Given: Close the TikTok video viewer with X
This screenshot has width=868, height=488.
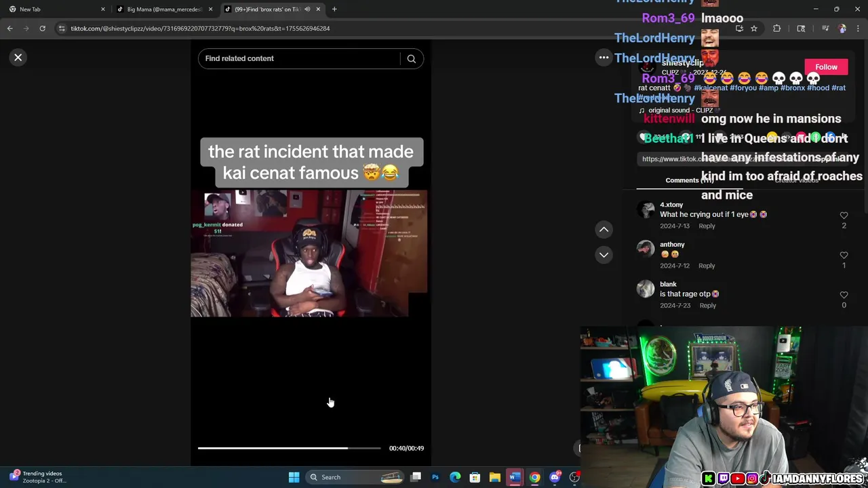Looking at the screenshot, I should click(x=18, y=58).
